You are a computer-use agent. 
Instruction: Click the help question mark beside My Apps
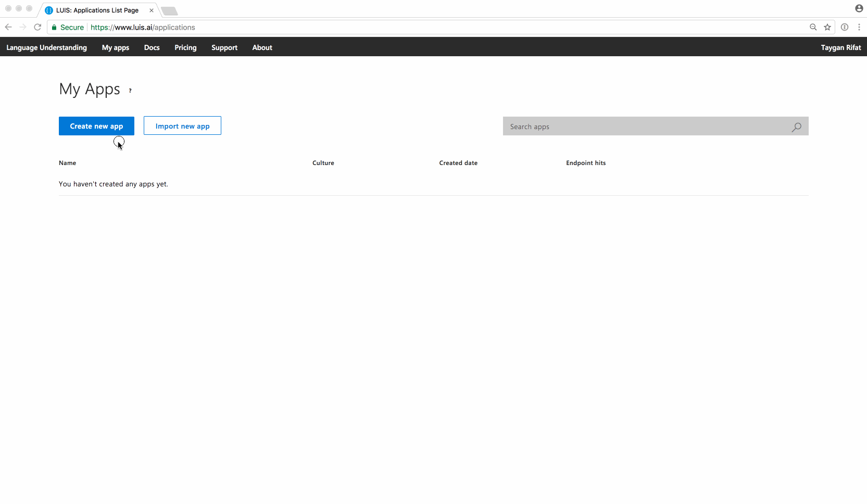[130, 91]
